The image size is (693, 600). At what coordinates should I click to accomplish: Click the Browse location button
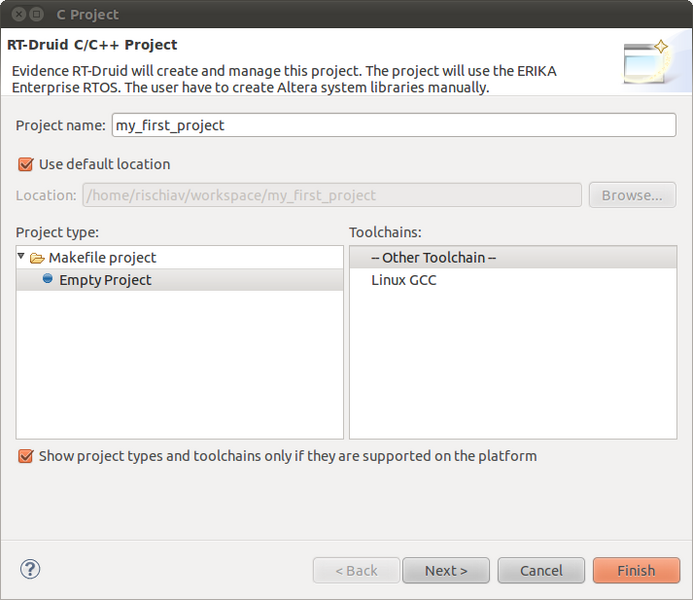pyautogui.click(x=632, y=195)
